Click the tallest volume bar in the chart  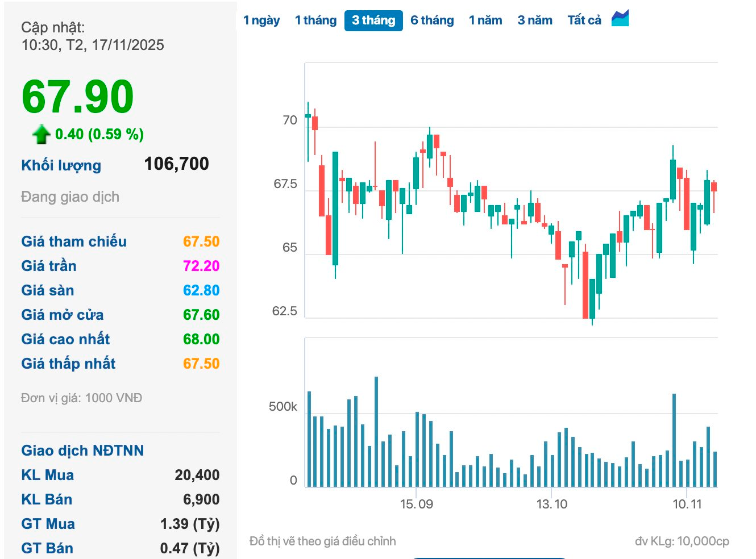click(376, 432)
